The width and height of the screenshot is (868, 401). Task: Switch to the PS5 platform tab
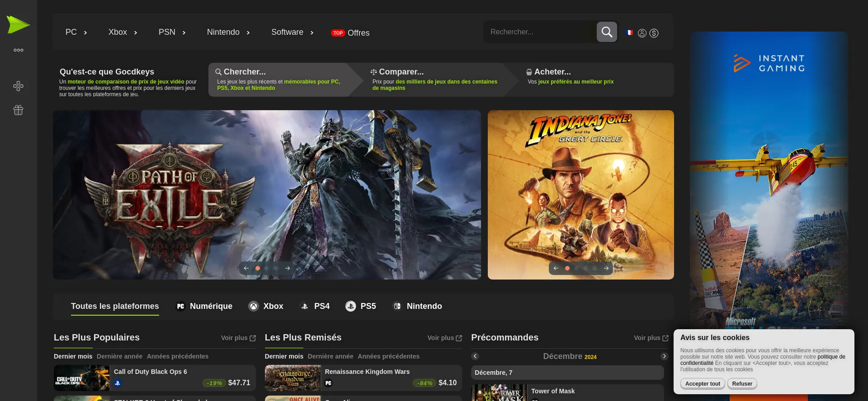[x=361, y=306]
